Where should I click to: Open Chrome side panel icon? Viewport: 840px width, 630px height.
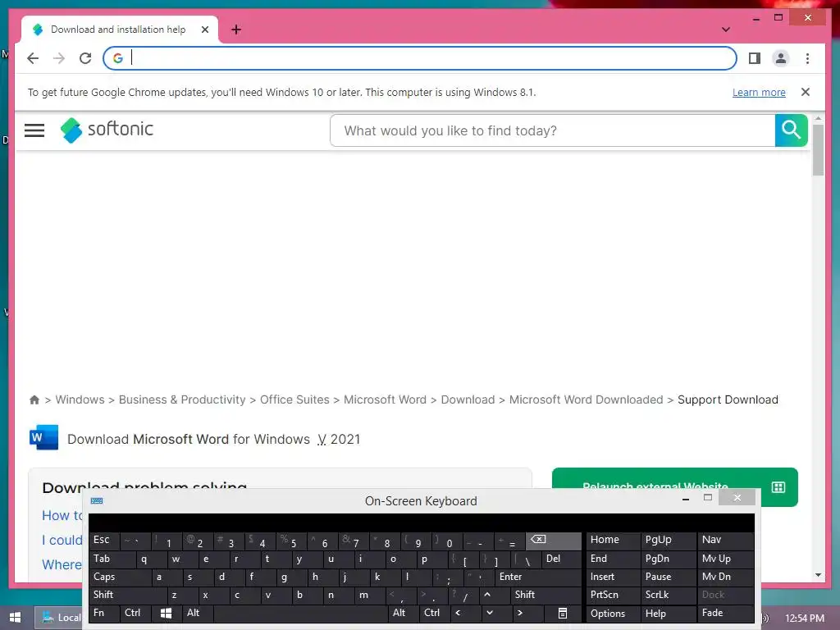[x=755, y=58]
